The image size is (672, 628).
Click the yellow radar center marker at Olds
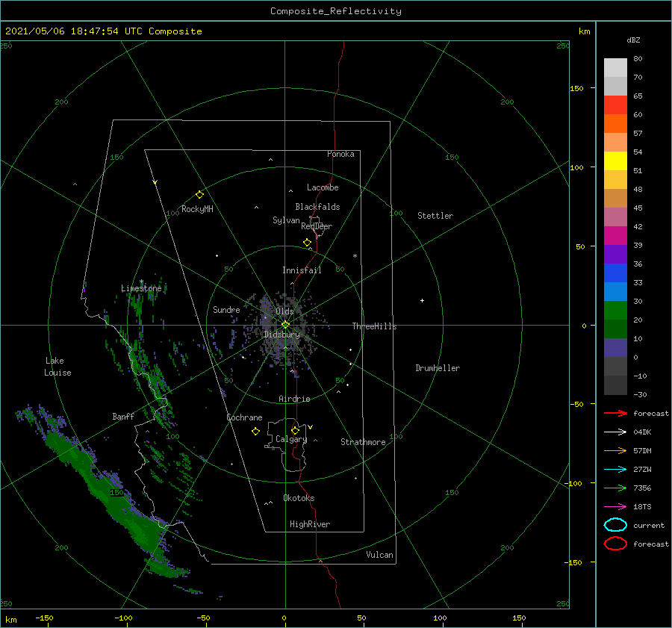(285, 325)
